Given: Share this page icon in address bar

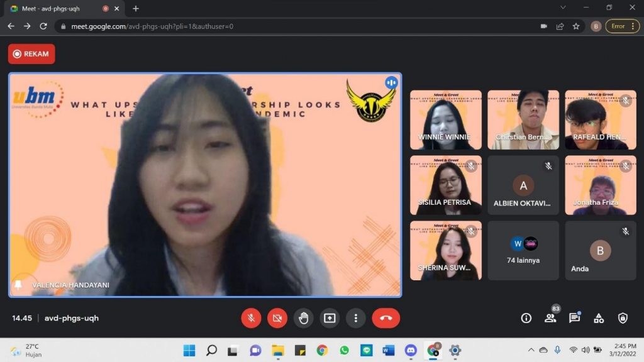Looking at the screenshot, I should click(x=560, y=26).
